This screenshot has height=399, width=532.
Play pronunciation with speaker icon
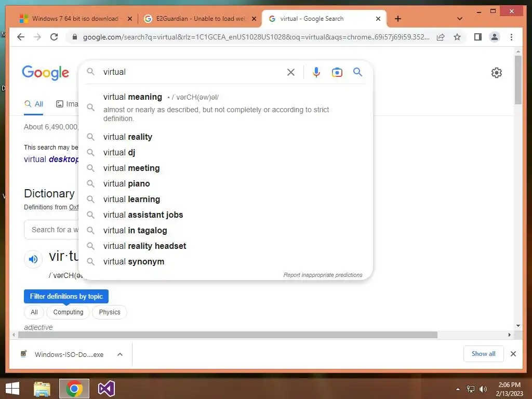tap(33, 259)
